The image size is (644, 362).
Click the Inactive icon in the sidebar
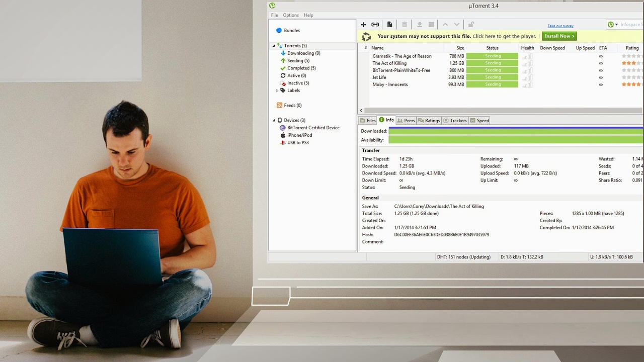[x=283, y=83]
